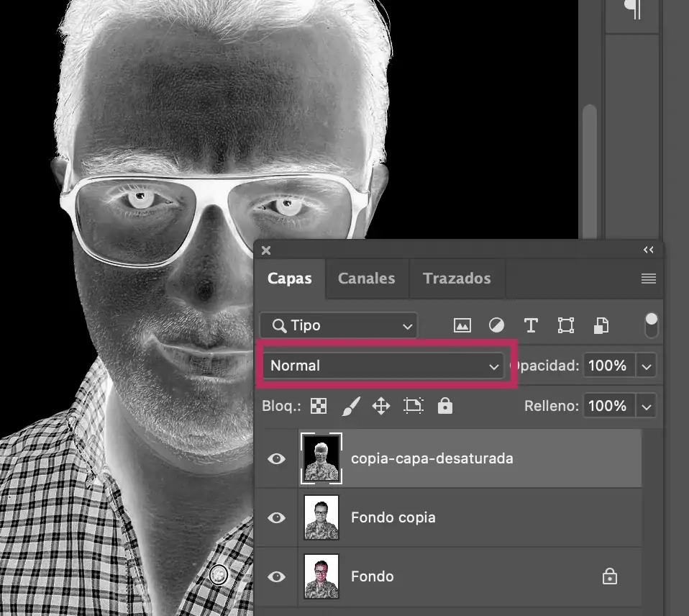Lock artboard nesting icon
The height and width of the screenshot is (616, 689).
[x=413, y=406]
